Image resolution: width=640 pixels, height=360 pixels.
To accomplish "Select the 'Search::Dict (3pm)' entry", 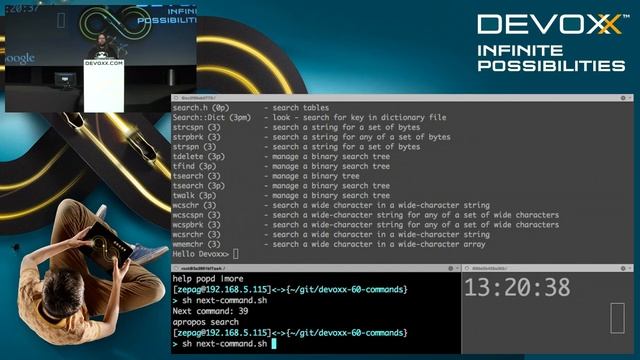I will tap(212, 118).
